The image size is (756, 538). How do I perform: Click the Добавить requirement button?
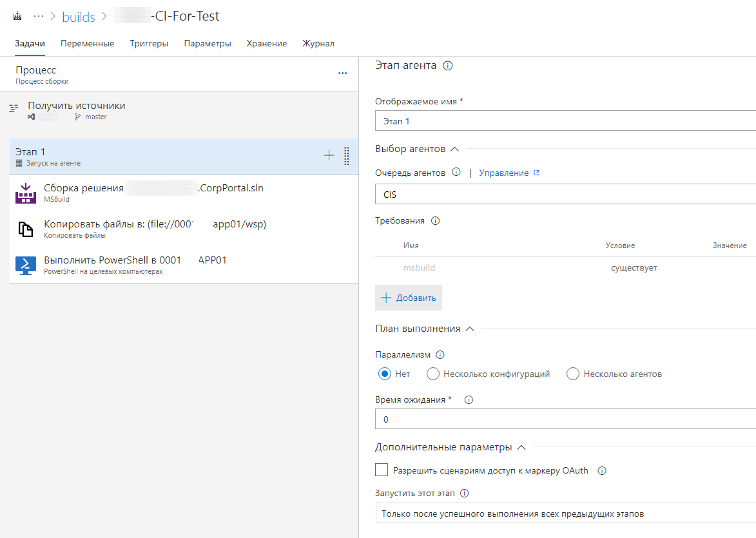tap(409, 298)
